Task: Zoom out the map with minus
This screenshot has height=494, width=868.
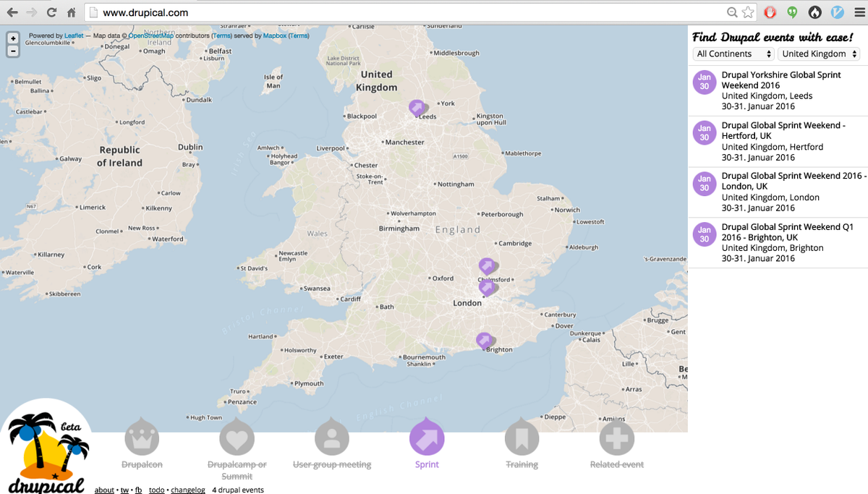Action: click(13, 51)
